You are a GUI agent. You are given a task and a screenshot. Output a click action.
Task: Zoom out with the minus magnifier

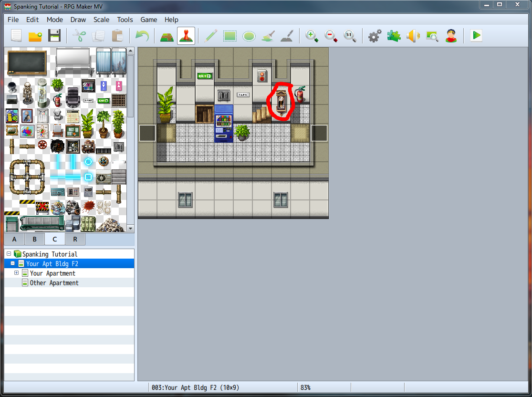(x=331, y=36)
